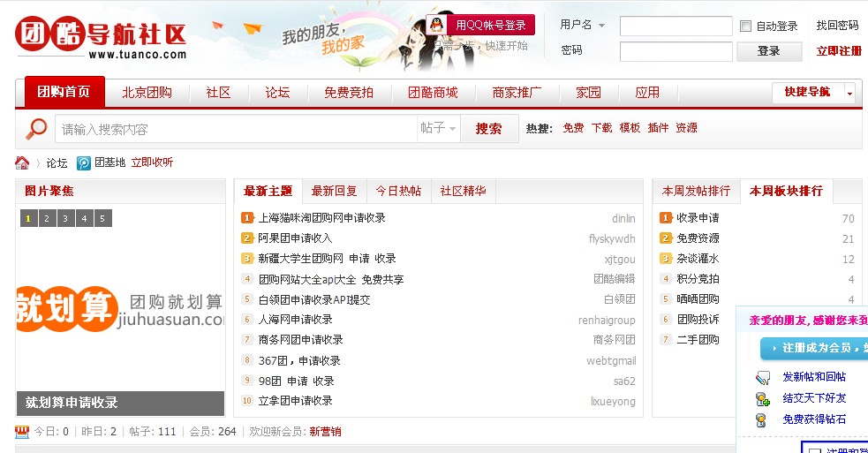Click the hot search 模板 link
This screenshot has height=453, width=868.
coord(630,128)
